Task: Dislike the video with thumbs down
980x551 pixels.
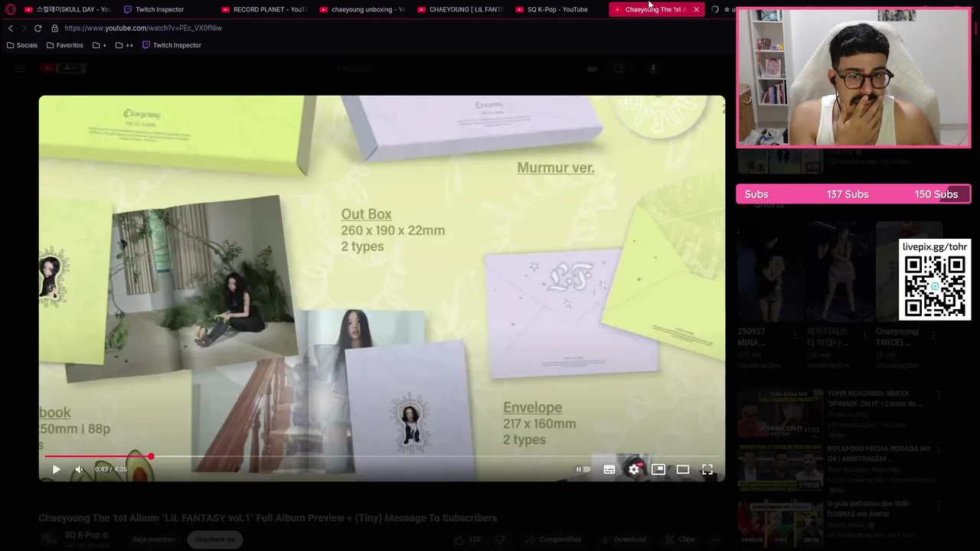Action: (501, 540)
